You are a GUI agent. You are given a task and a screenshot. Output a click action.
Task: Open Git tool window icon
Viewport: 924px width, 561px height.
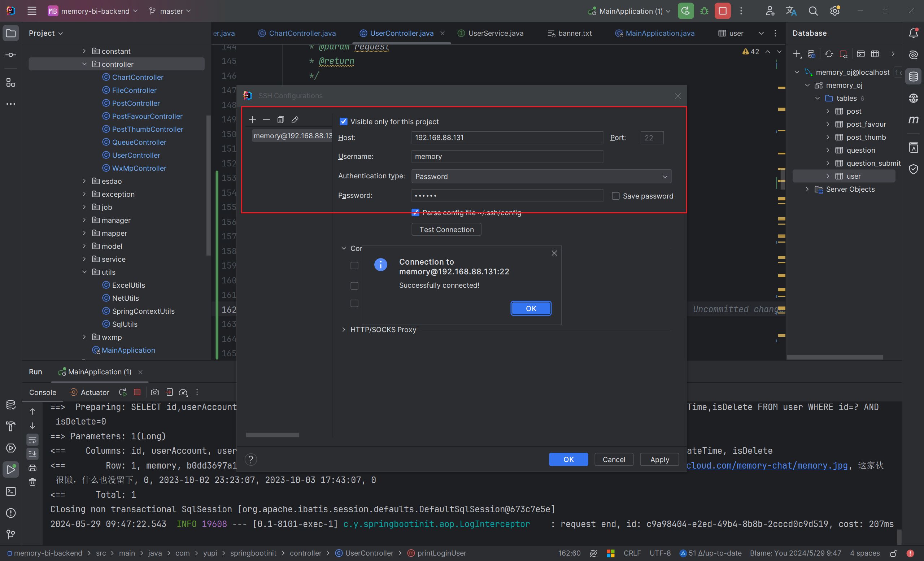tap(11, 534)
